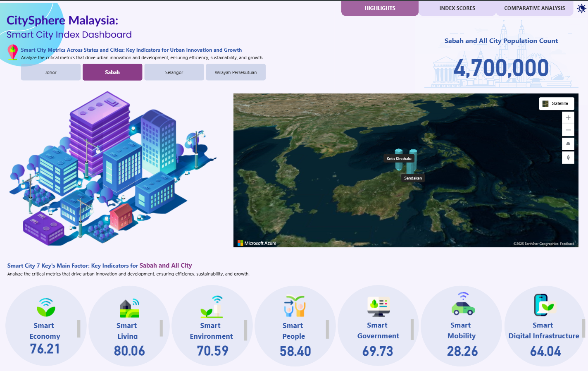Click the Smart Living scrollbar
The width and height of the screenshot is (588, 371).
pos(161,328)
